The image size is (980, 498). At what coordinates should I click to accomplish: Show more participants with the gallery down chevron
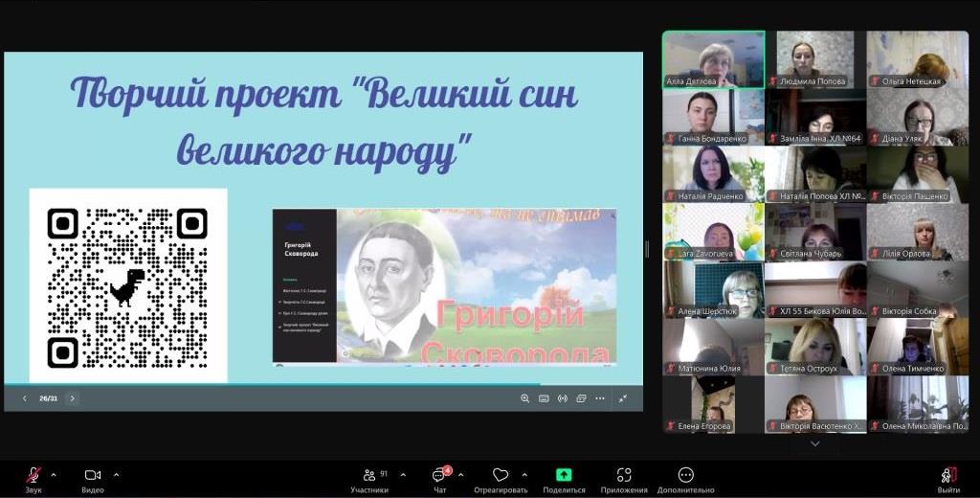(x=815, y=443)
